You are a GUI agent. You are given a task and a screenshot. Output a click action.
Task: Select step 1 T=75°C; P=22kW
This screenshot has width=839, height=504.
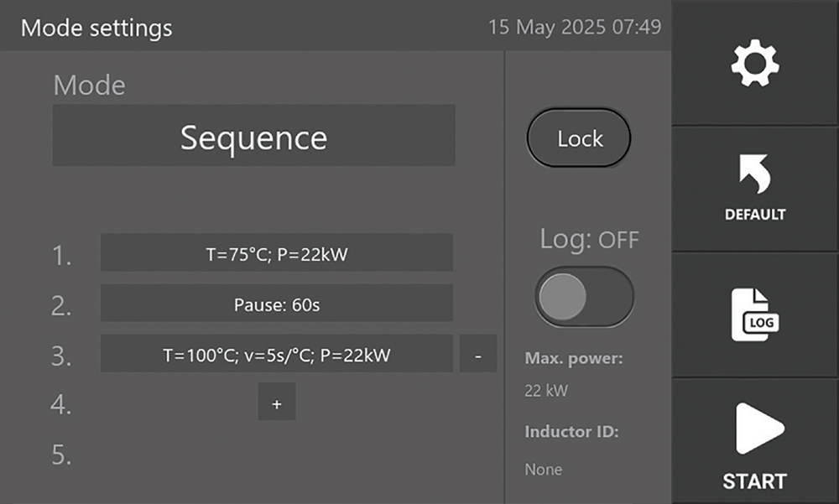coord(276,253)
